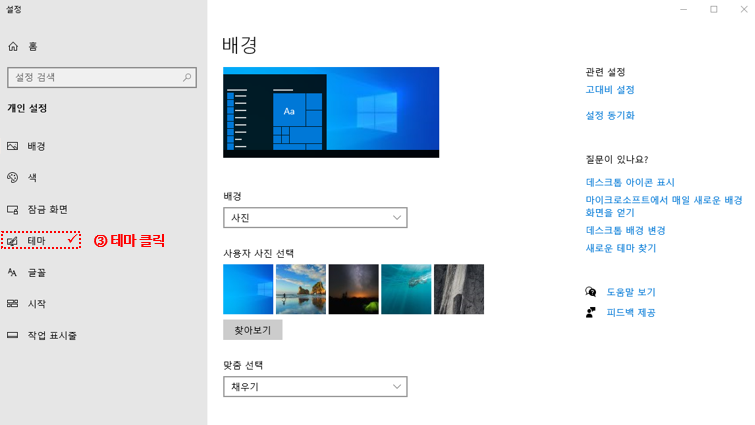Click the 새로운 테마 찾기 link
755x425 pixels.
(x=621, y=248)
